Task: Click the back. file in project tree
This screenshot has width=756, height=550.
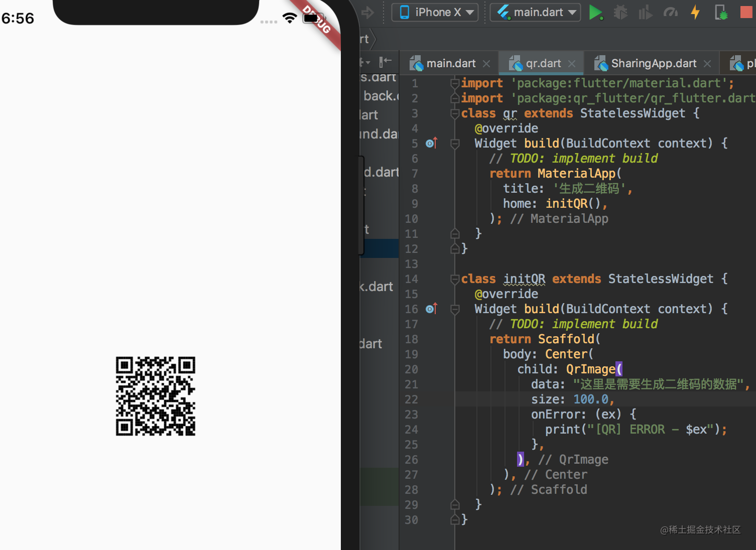Action: pos(380,96)
